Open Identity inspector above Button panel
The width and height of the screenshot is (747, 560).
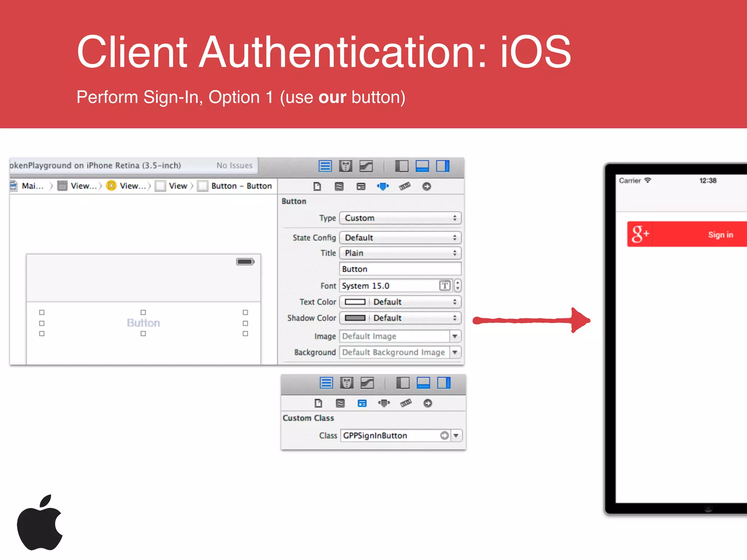point(361,187)
